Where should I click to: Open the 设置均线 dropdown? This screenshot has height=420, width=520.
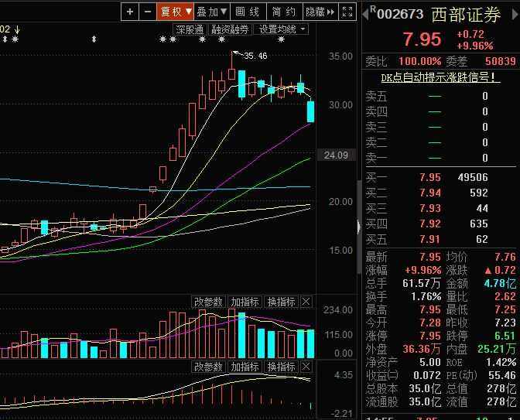click(x=281, y=29)
